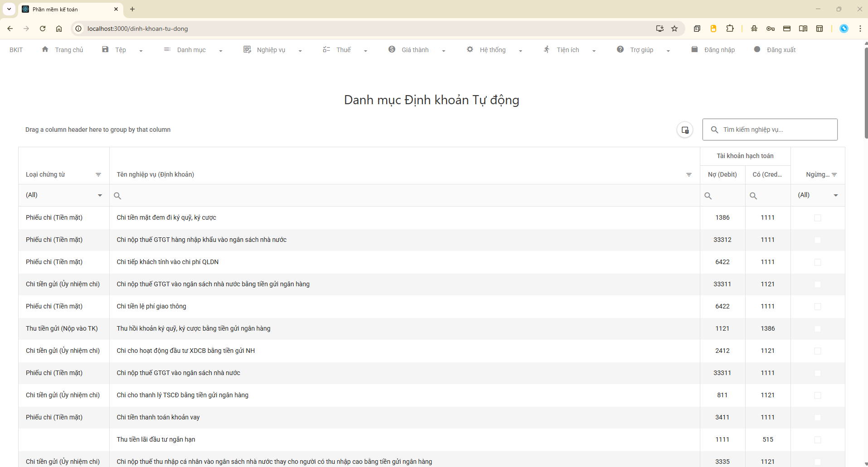Toggle Ngừng checkbox for Thu tiền lãi đầu tư ngắn hạn
The height and width of the screenshot is (467, 868).
[x=818, y=440]
